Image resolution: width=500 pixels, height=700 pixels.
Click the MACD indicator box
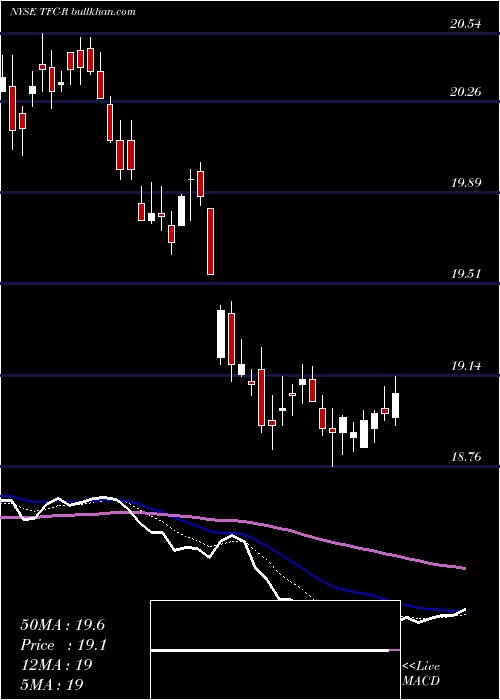coord(275,650)
